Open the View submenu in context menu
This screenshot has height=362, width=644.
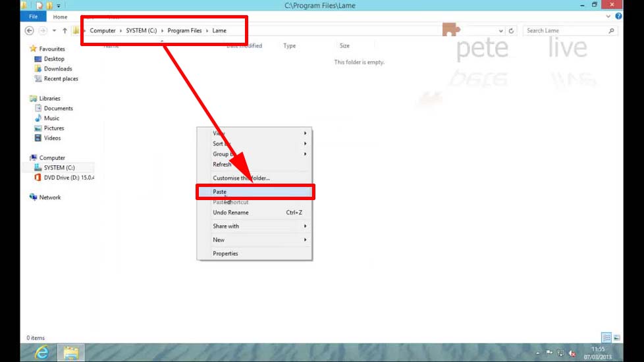(x=255, y=133)
